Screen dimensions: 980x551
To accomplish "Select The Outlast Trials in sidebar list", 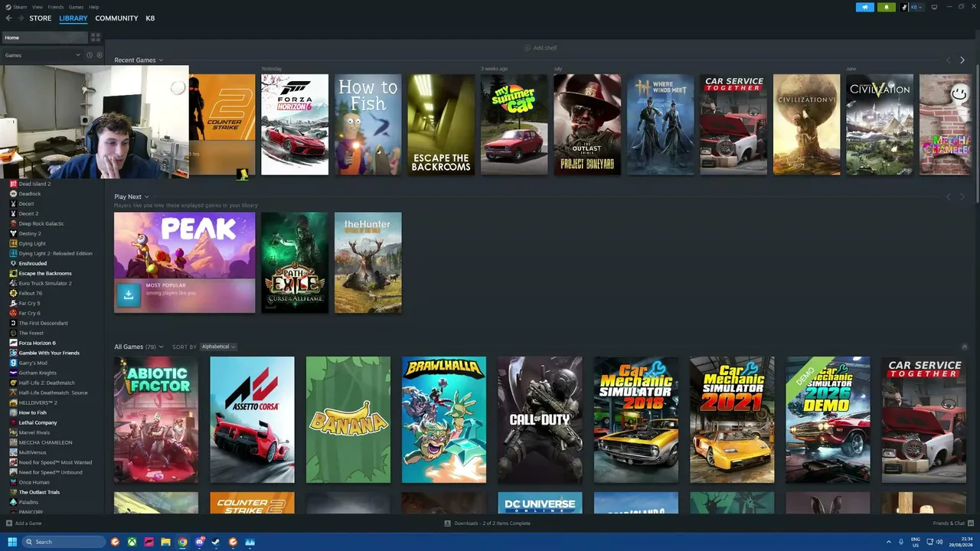I will (x=39, y=492).
